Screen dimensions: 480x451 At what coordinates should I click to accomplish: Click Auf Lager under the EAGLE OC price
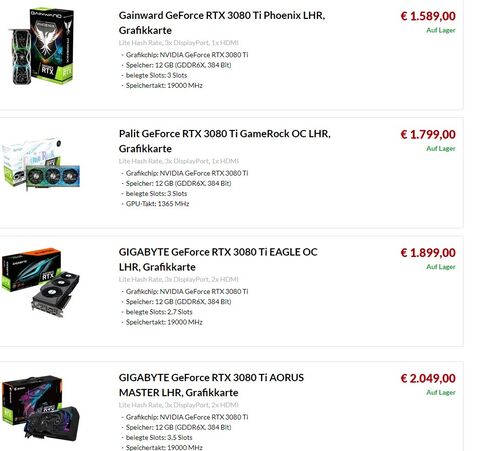click(441, 267)
